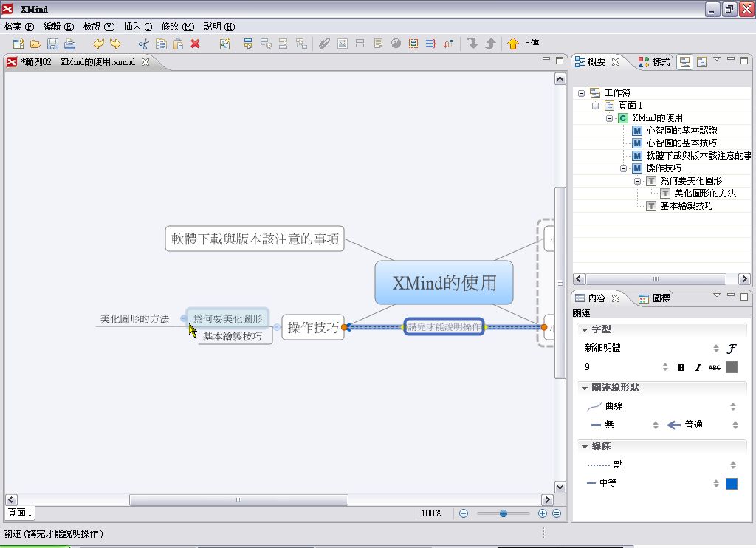Click the 100% zoom level text
756x548 pixels.
click(431, 513)
